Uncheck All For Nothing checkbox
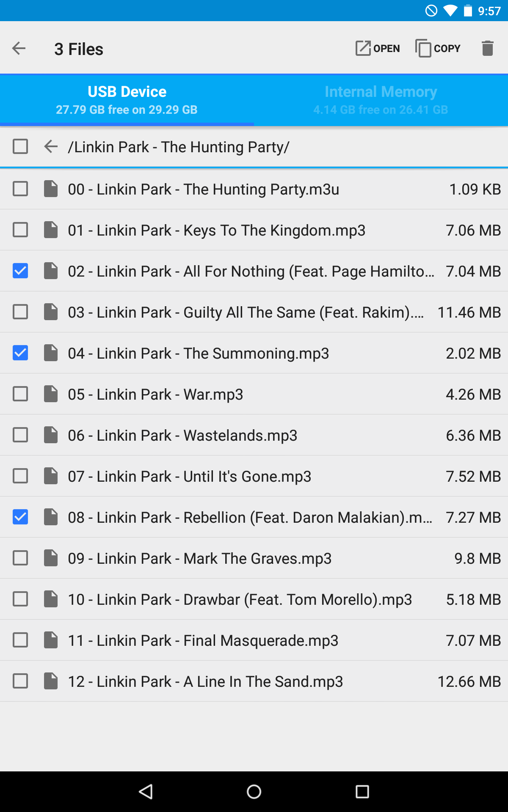The image size is (508, 812). coord(20,271)
